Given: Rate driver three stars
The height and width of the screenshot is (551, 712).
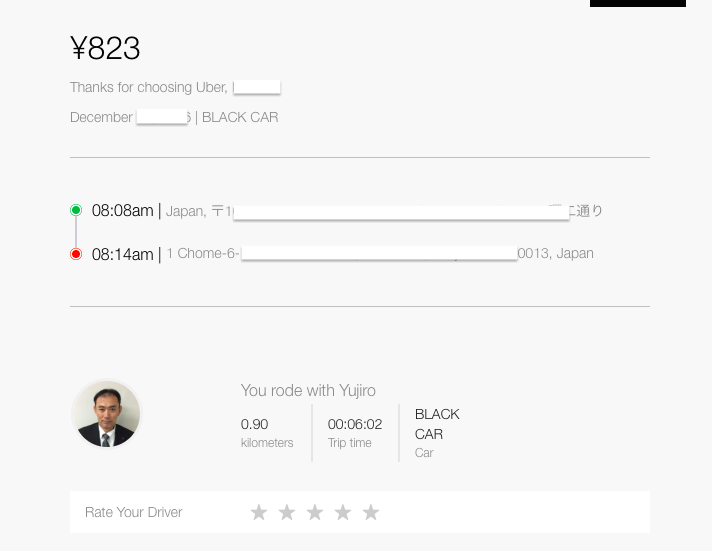Looking at the screenshot, I should [x=315, y=512].
